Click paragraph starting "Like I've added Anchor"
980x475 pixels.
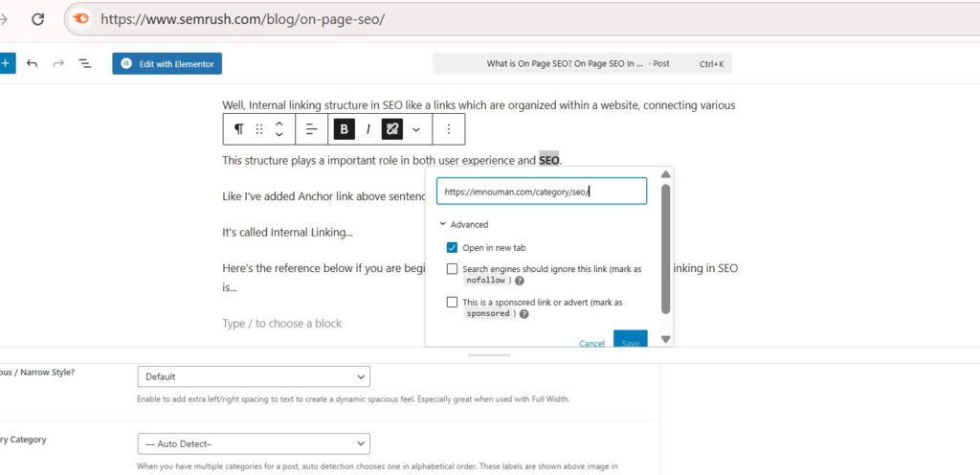(323, 196)
